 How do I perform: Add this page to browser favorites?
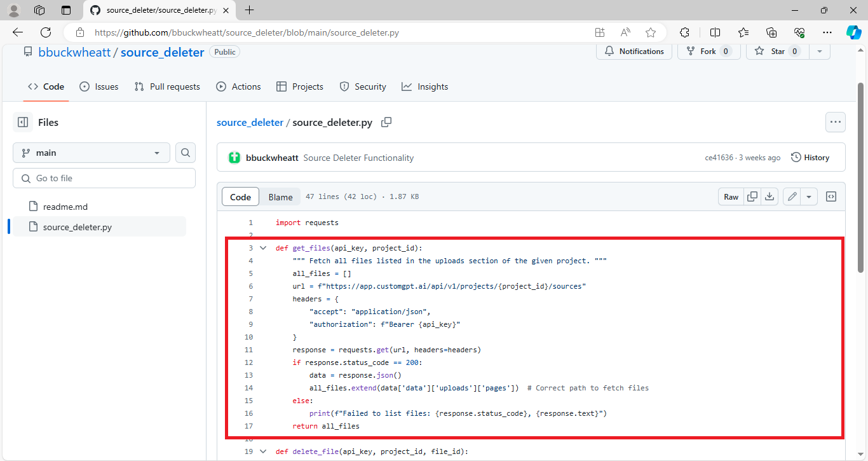pyautogui.click(x=651, y=32)
